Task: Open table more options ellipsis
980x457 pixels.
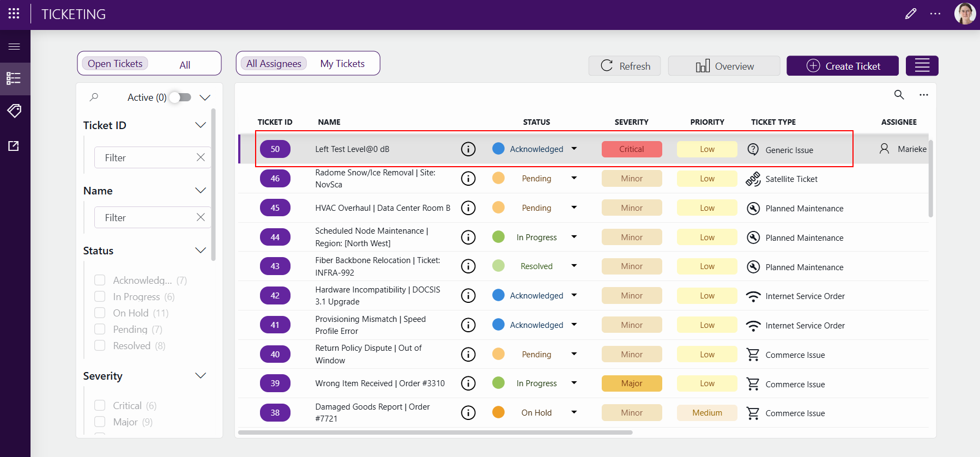Action: point(923,95)
